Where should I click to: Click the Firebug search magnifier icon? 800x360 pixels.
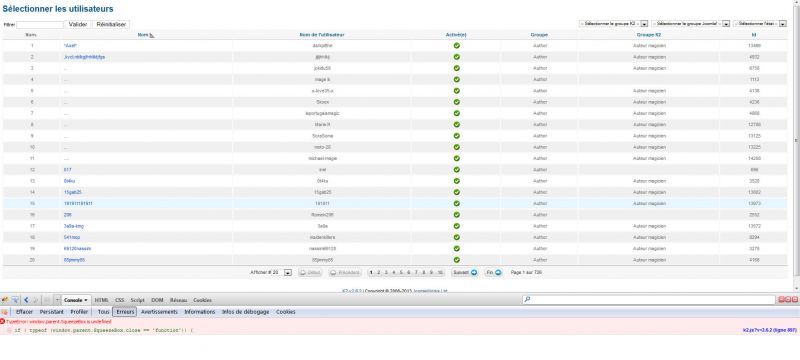tap(527, 300)
